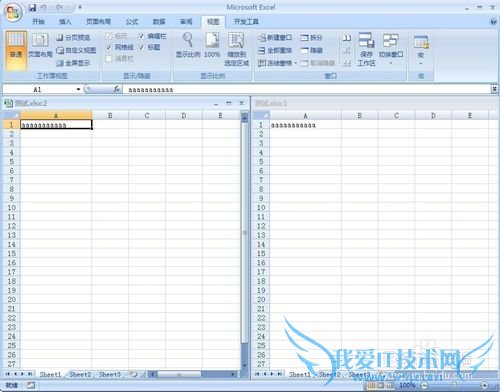Click 拆分 split window

tap(312, 38)
